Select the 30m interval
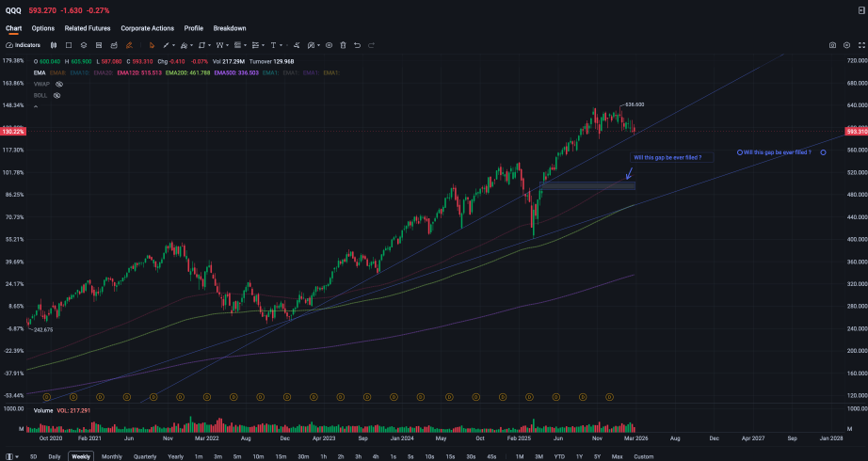Image resolution: width=868 pixels, height=461 pixels. pos(303,456)
